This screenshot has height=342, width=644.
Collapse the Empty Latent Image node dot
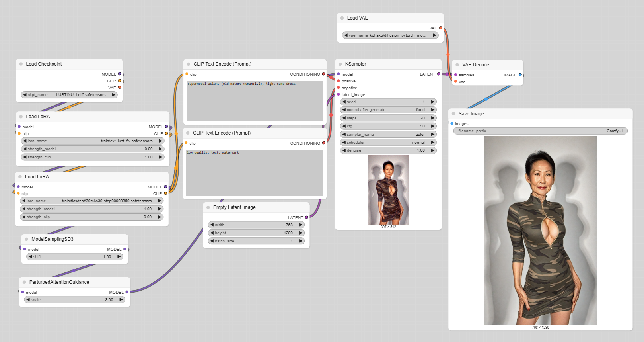pos(208,207)
